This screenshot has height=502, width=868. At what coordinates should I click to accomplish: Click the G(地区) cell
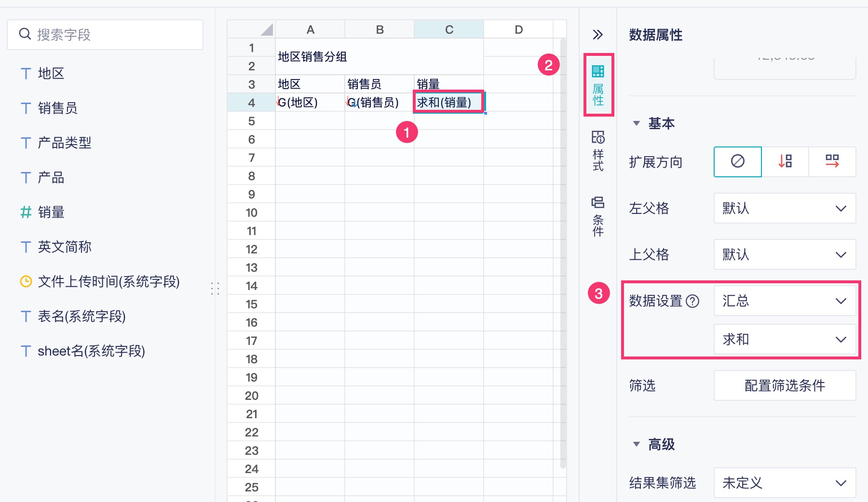coord(310,103)
